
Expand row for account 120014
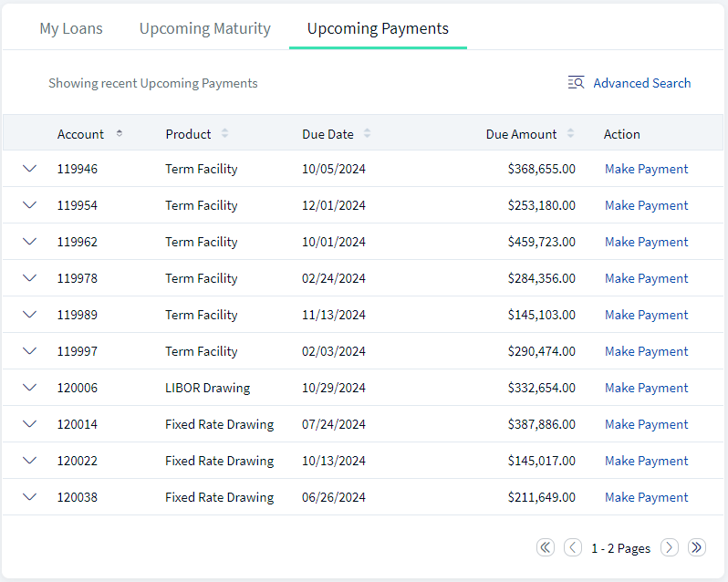[30, 424]
